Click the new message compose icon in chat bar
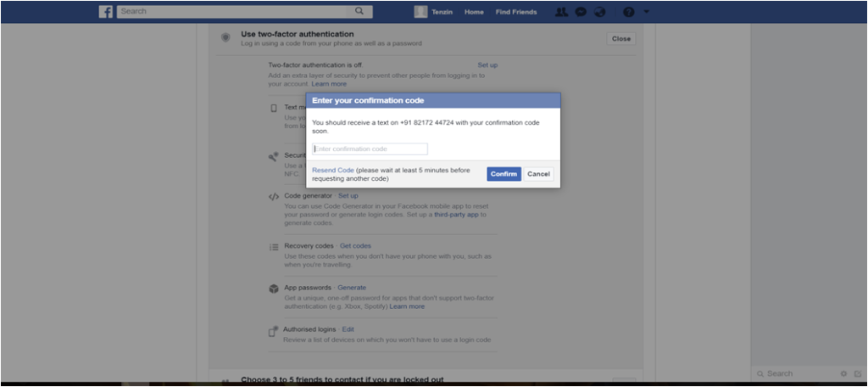The height and width of the screenshot is (387, 868). (858, 373)
